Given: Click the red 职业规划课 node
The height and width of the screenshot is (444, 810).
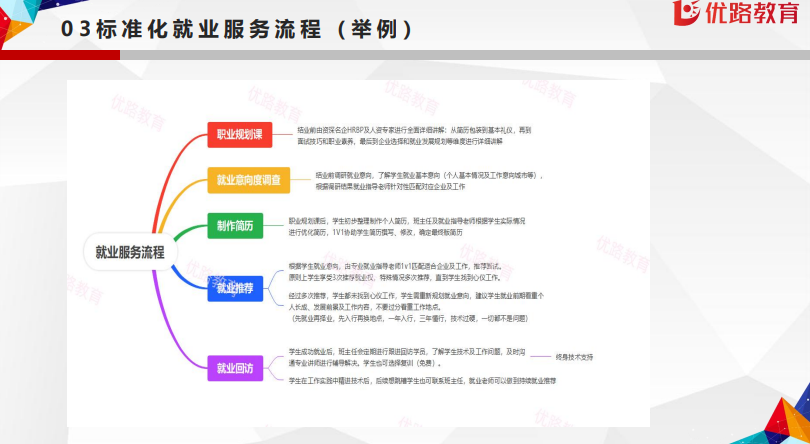Looking at the screenshot, I should [x=240, y=135].
